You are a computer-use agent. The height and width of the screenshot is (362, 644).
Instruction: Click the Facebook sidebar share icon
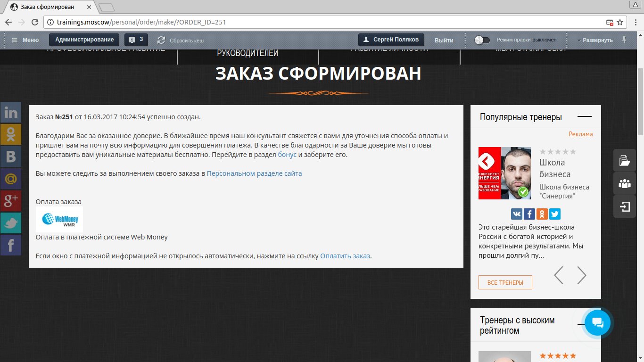coord(10,246)
